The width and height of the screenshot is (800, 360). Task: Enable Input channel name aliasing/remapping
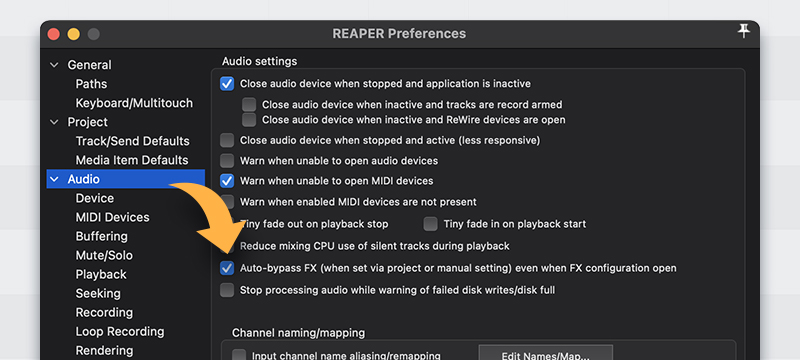point(239,355)
